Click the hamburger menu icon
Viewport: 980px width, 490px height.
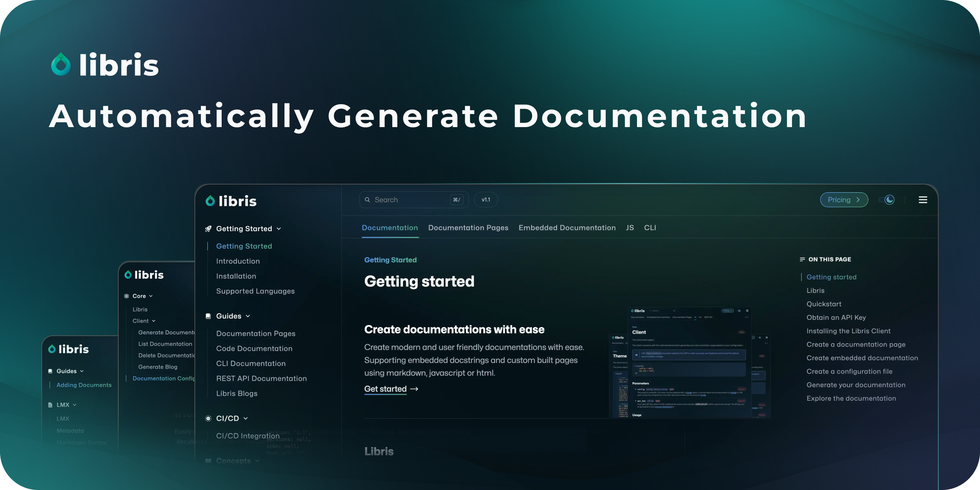point(923,200)
